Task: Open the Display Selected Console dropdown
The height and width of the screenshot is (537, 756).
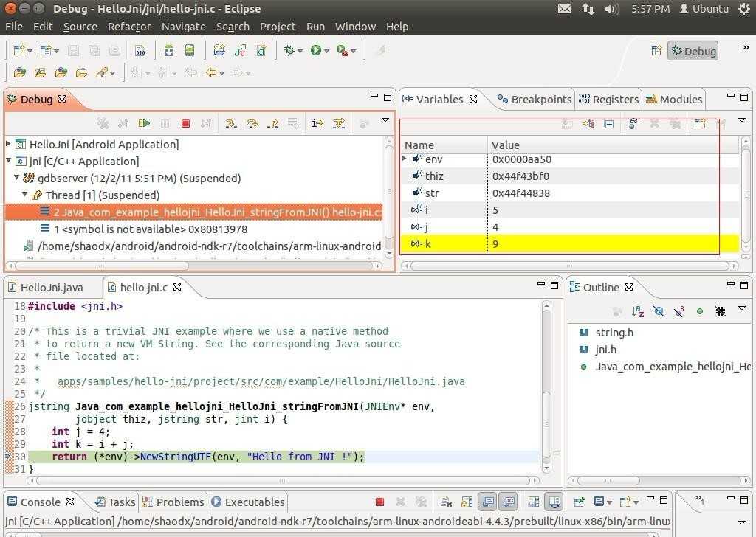Action: [x=609, y=503]
